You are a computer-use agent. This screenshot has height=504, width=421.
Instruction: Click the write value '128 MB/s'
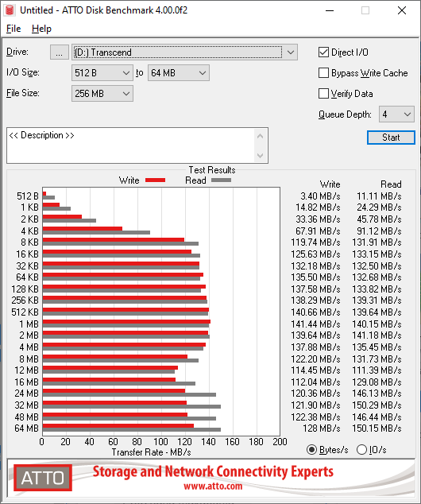click(x=322, y=428)
